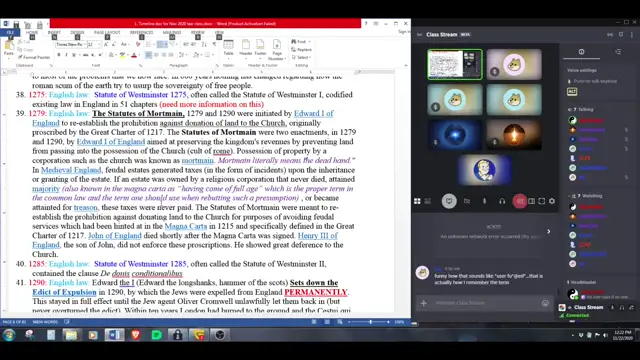Follow the 'Edward I of England' hyperlink in item 39

(111, 142)
